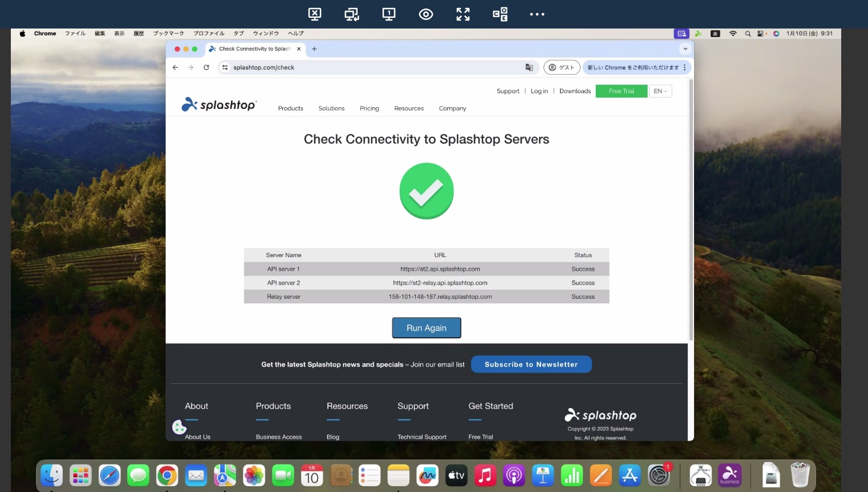Image resolution: width=868 pixels, height=492 pixels.
Task: Open System Settings from the dock
Action: pos(659,475)
